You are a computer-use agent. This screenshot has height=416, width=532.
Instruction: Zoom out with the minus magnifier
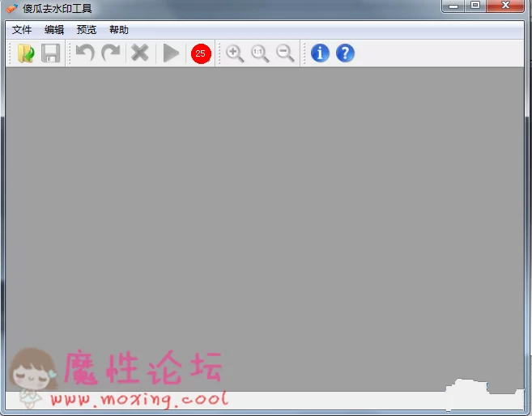[285, 53]
